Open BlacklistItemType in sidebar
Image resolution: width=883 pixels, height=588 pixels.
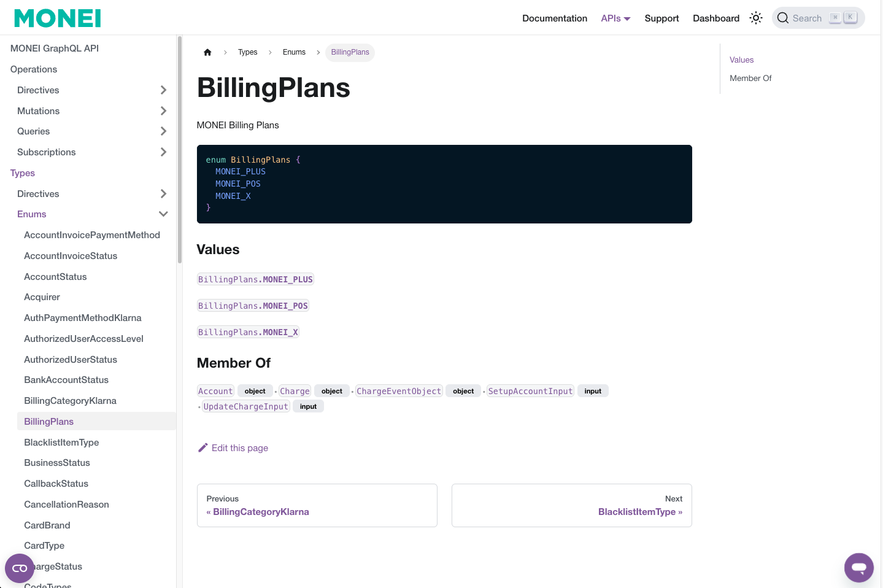click(61, 443)
